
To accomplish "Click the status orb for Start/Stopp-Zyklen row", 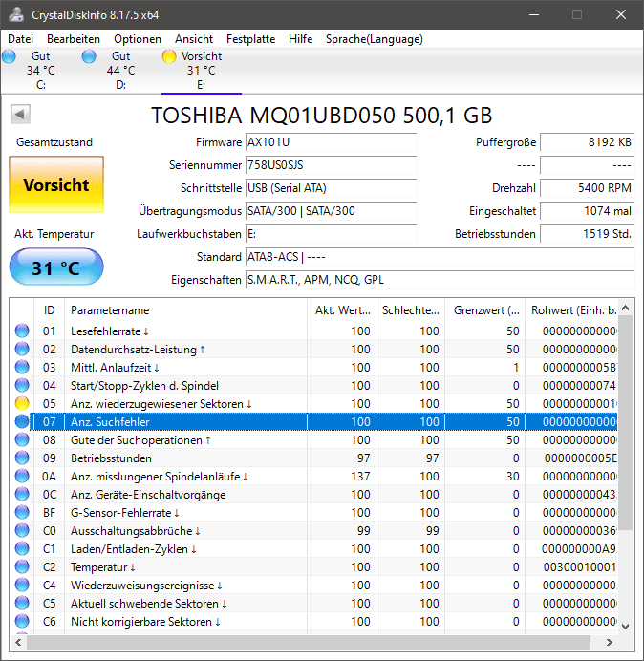I will tap(22, 385).
